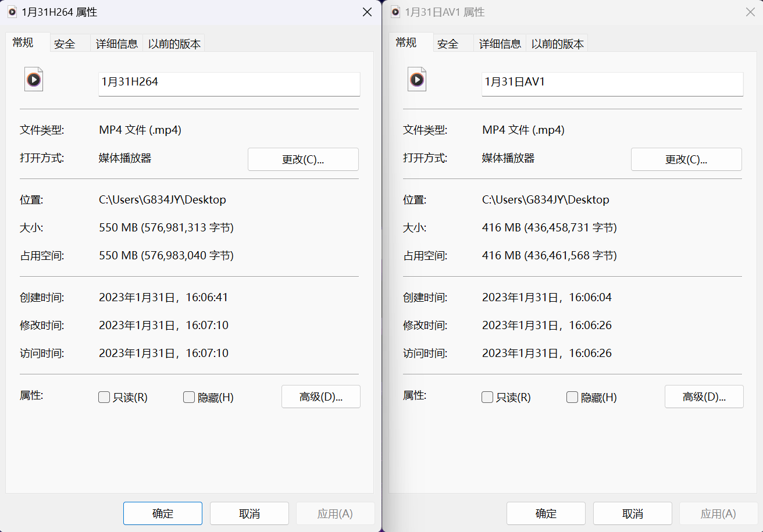The image size is (763, 532).
Task: Click the media file icon in AV1 properties
Action: tap(417, 79)
